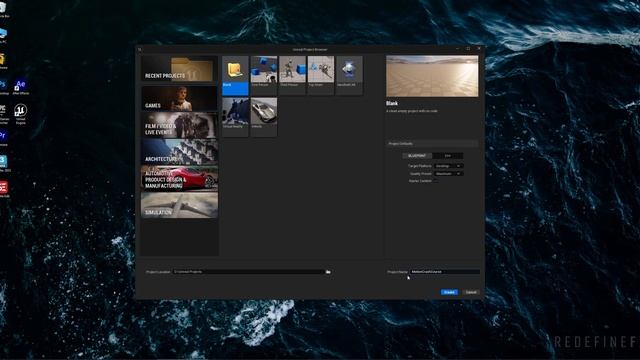Image resolution: width=640 pixels, height=360 pixels.
Task: Open the Photoshop desktop shortcut
Action: (x=3, y=87)
